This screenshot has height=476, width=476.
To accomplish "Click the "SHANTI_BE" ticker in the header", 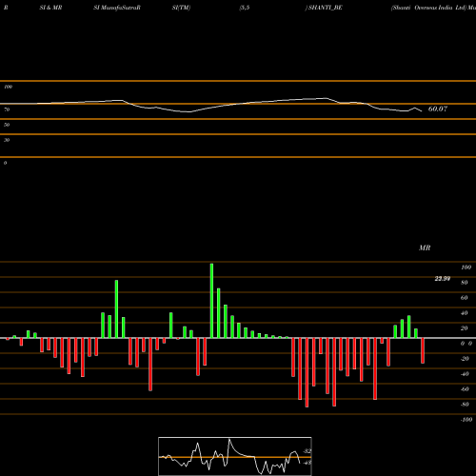I will pos(326,8).
